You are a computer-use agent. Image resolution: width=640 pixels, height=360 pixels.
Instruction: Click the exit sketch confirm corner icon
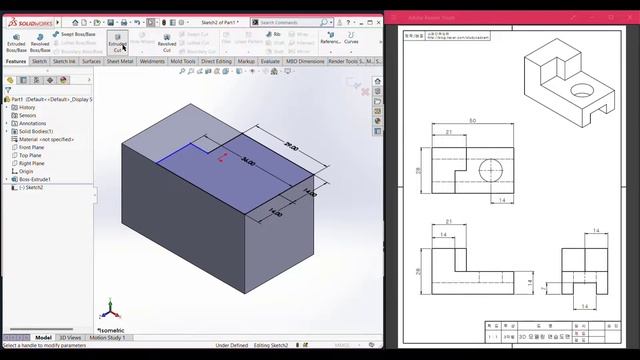352,83
